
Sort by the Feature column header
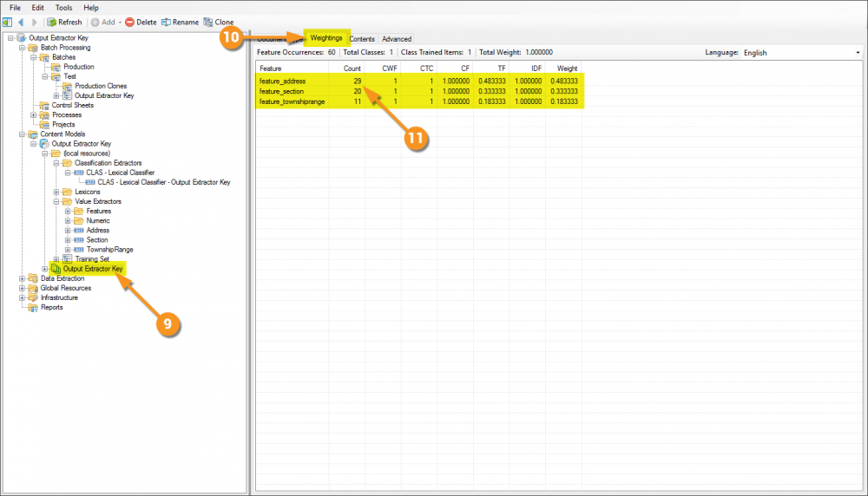point(293,69)
